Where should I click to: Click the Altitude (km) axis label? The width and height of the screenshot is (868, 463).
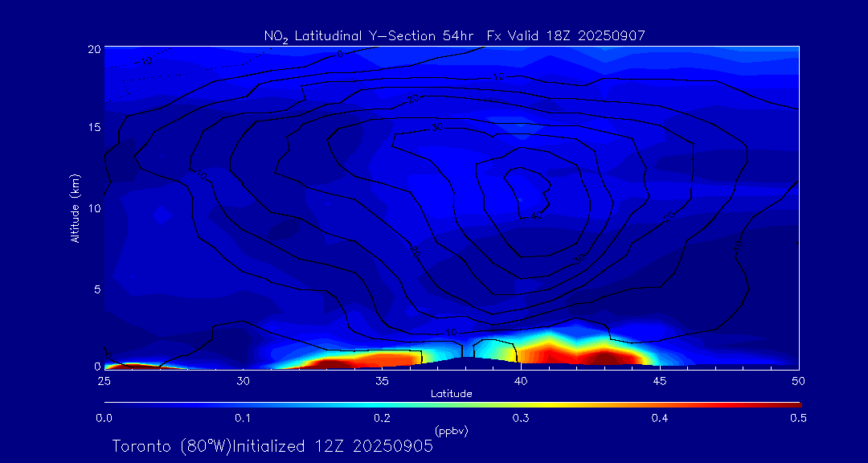click(x=75, y=207)
